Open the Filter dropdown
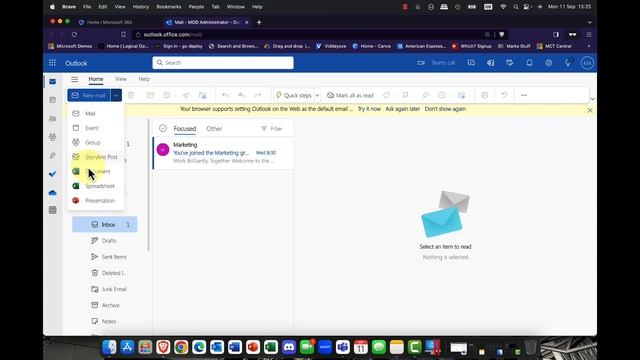The image size is (640, 360). 272,129
